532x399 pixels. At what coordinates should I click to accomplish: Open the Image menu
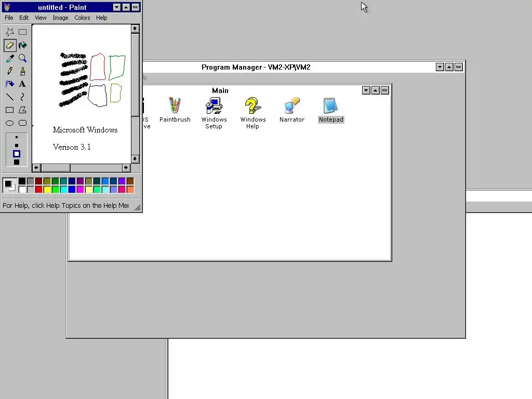click(x=60, y=18)
